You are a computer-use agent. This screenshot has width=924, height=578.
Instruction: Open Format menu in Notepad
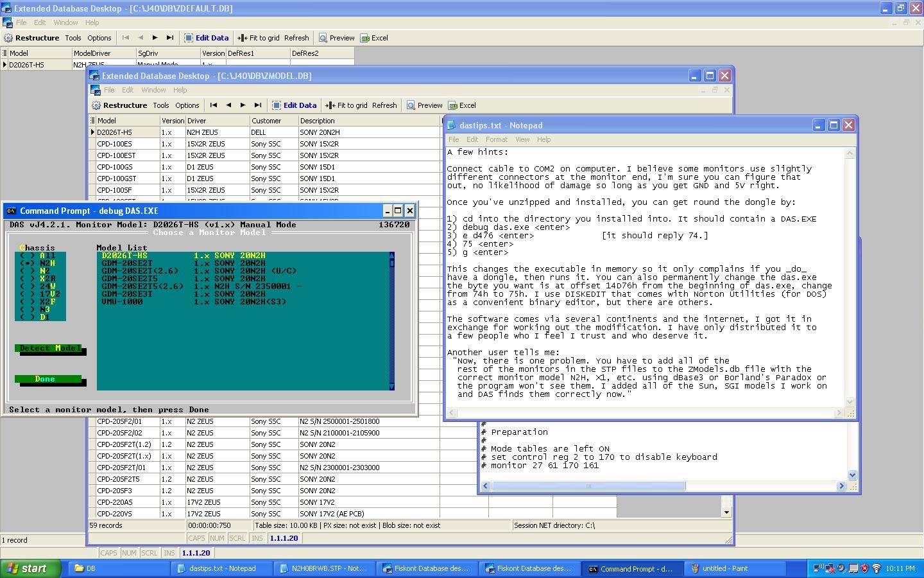point(496,139)
